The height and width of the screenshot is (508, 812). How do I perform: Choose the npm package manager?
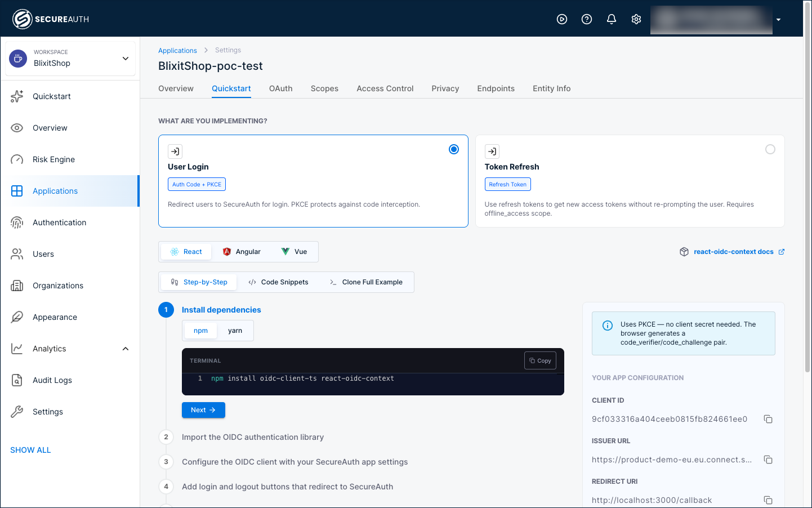coord(201,331)
